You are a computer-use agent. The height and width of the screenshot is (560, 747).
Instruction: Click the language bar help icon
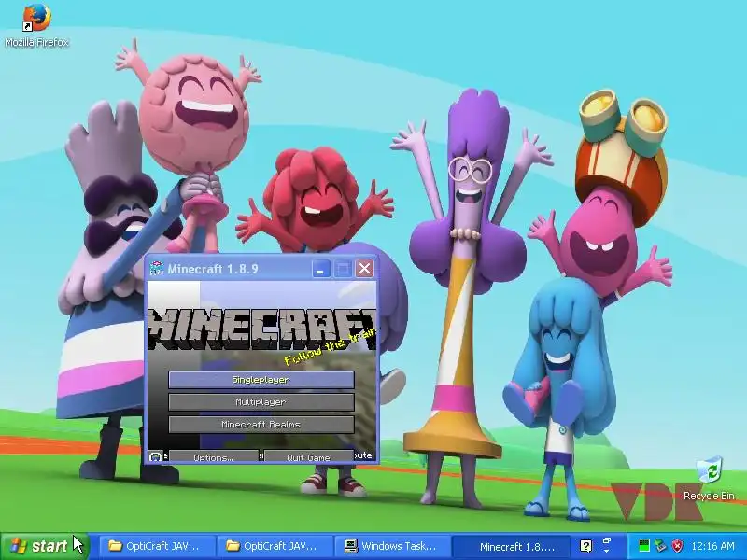[x=586, y=546]
